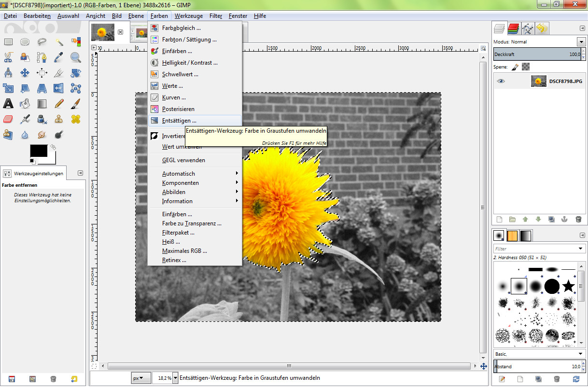Select the Move tool
This screenshot has width=588, height=388.
point(25,73)
